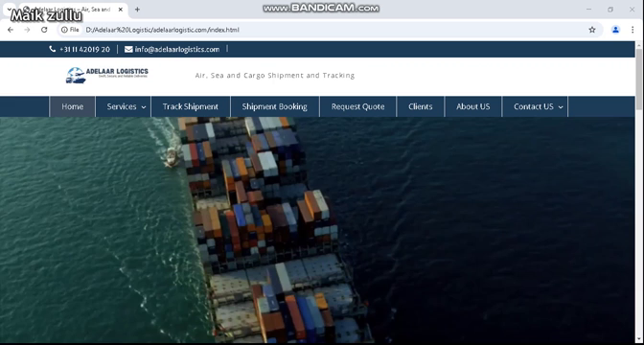Click the page vertical scrollbar thumb
The image size is (644, 345).
point(639,79)
